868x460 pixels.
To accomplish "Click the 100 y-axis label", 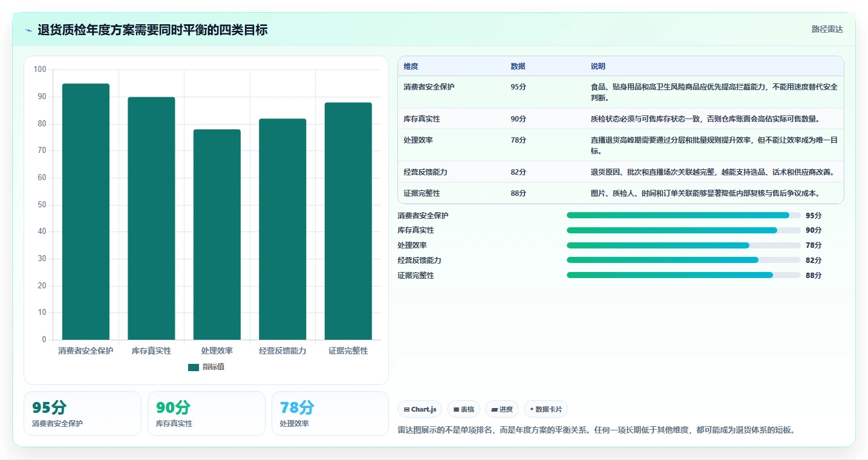I will 40,70.
